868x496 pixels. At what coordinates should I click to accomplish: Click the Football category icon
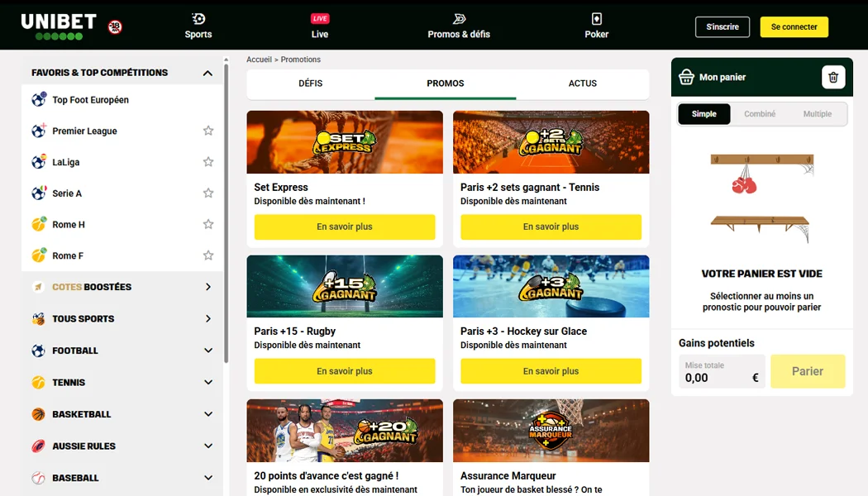coord(38,351)
